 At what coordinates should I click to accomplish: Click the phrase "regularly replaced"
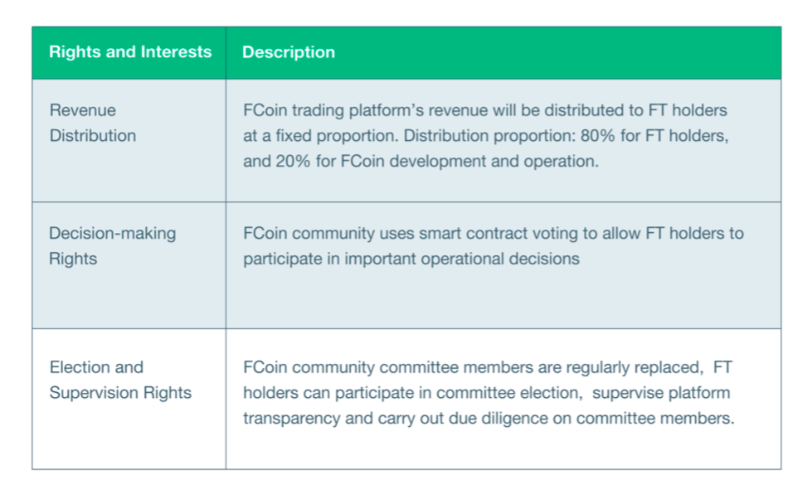pyautogui.click(x=634, y=367)
